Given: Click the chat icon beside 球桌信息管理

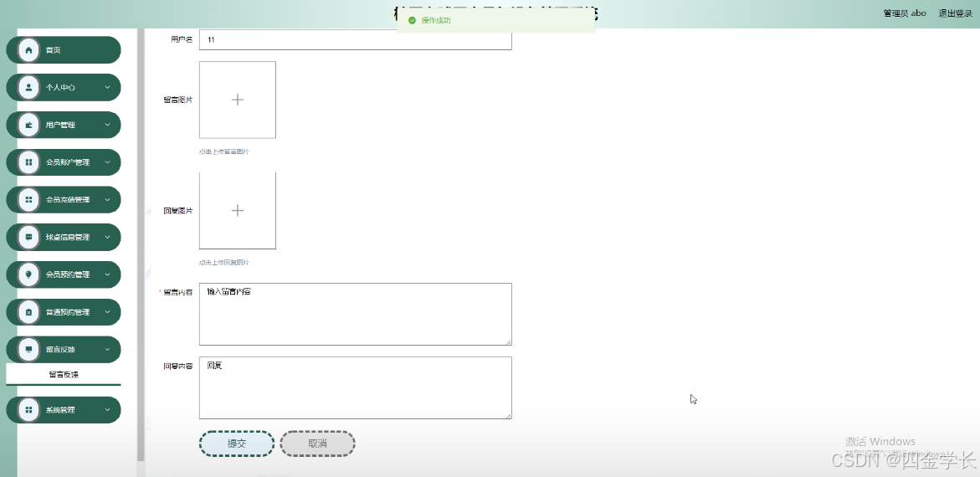Looking at the screenshot, I should pyautogui.click(x=28, y=238).
